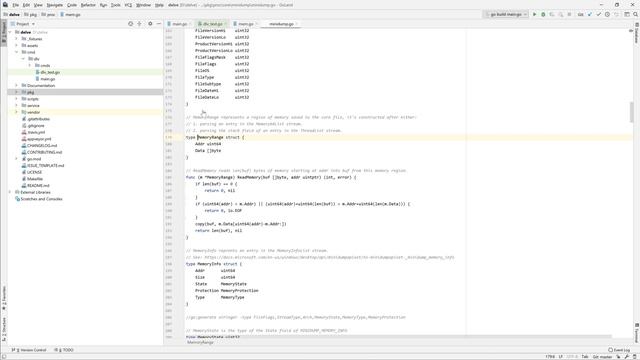Click the Git master branch in status bar
Screen dimensions: 640x360
coord(602,357)
